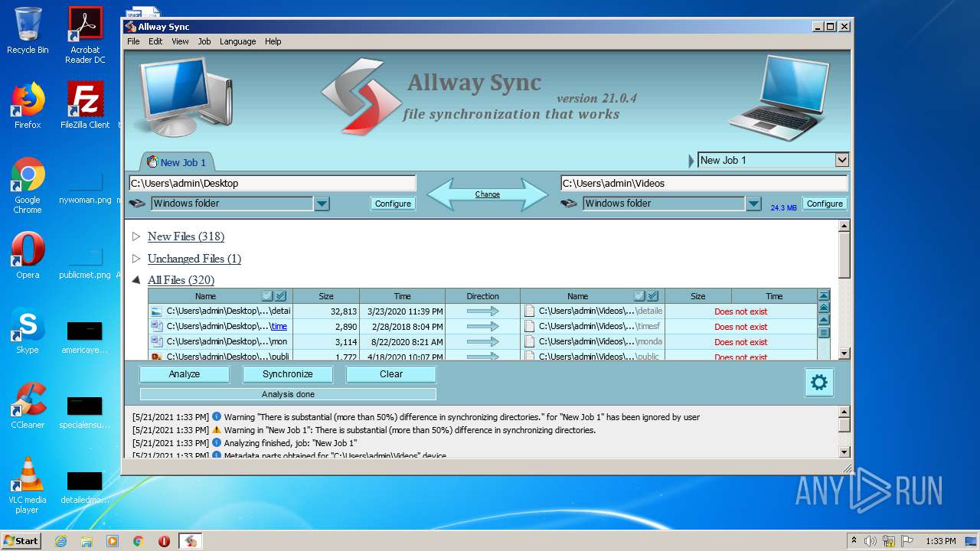Viewport: 980px width, 551px height.
Task: Click the right Configure button
Action: (825, 204)
